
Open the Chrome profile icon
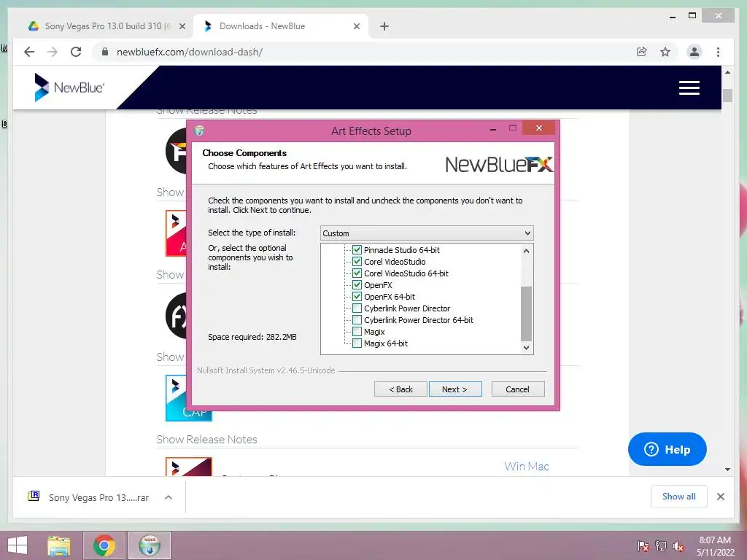pos(694,52)
